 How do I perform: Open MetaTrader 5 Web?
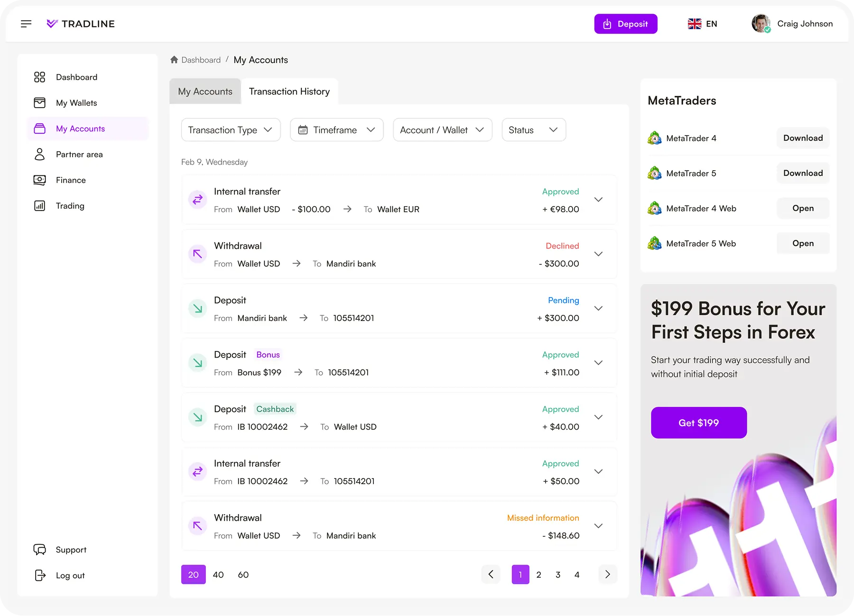[803, 243]
